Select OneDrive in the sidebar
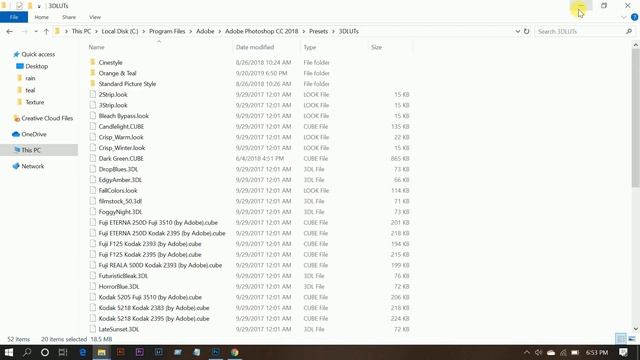This screenshot has height=360, width=640. [33, 134]
